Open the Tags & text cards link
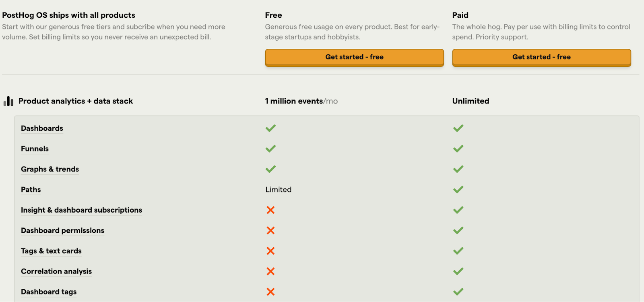The image size is (644, 302). [51, 251]
